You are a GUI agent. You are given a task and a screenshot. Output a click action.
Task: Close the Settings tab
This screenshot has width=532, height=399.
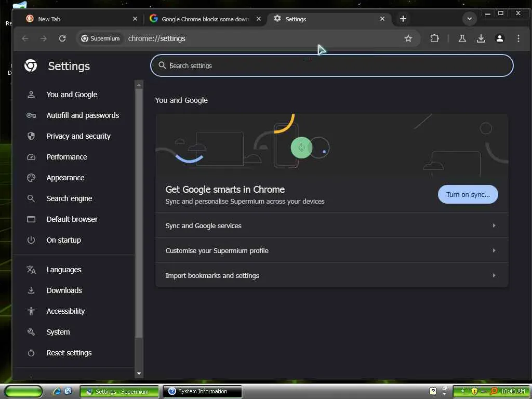tap(382, 19)
